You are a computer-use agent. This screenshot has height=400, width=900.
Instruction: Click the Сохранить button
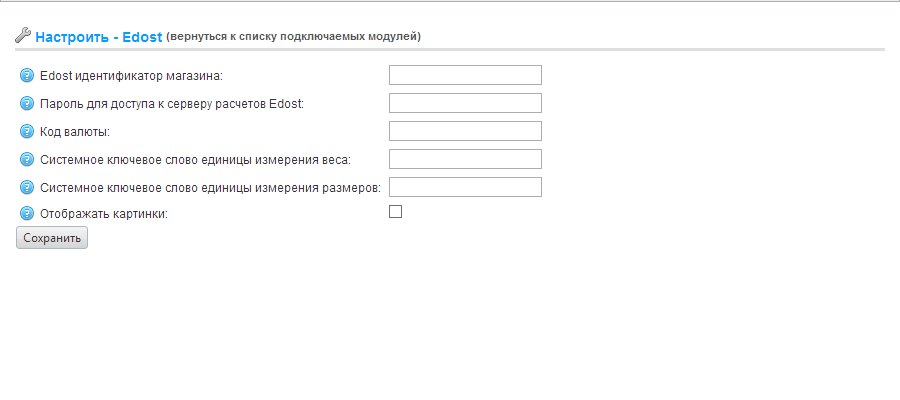click(x=52, y=238)
